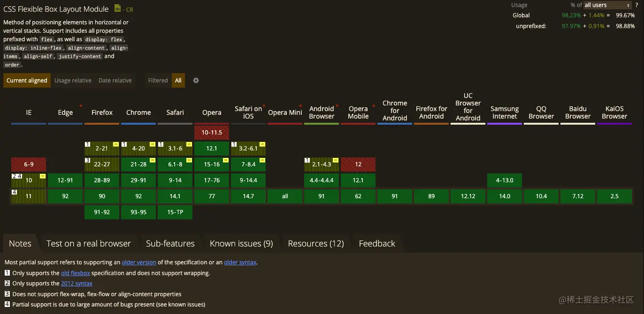The height and width of the screenshot is (314, 644).
Task: Click the Chrome 93-95 cell
Action: 138,212
